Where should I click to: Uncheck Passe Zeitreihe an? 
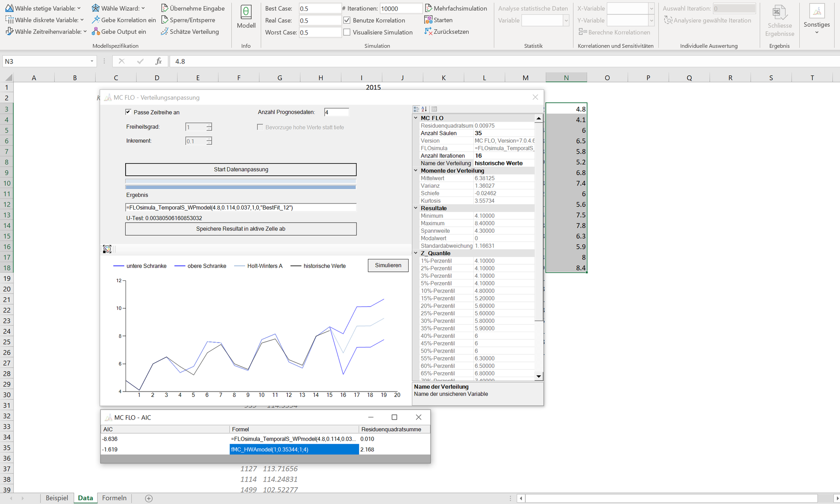click(x=128, y=112)
